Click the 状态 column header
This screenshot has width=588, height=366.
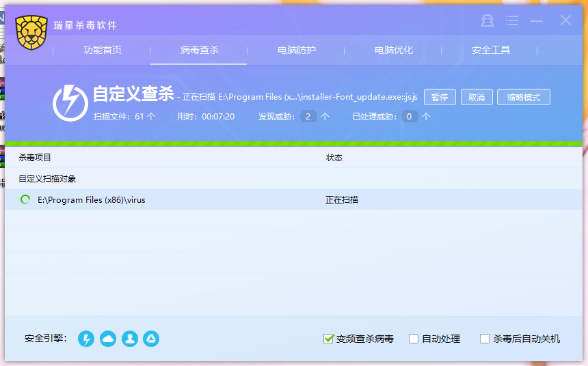point(334,157)
